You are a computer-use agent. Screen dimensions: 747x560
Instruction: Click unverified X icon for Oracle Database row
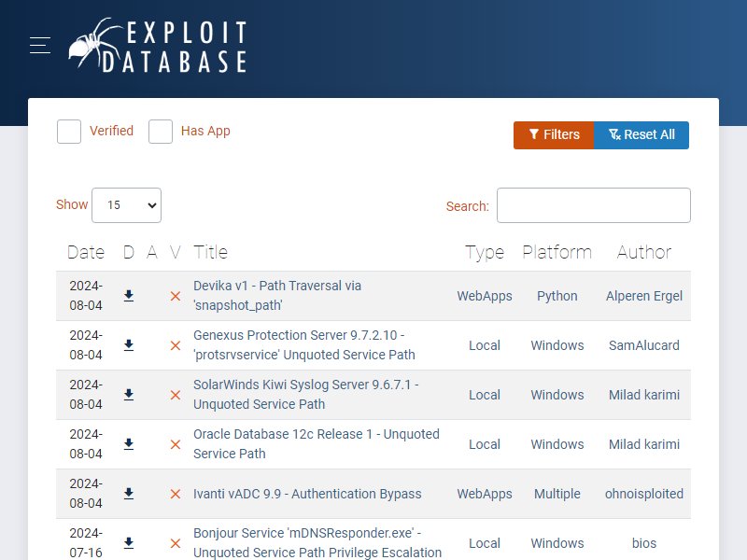pyautogui.click(x=176, y=445)
